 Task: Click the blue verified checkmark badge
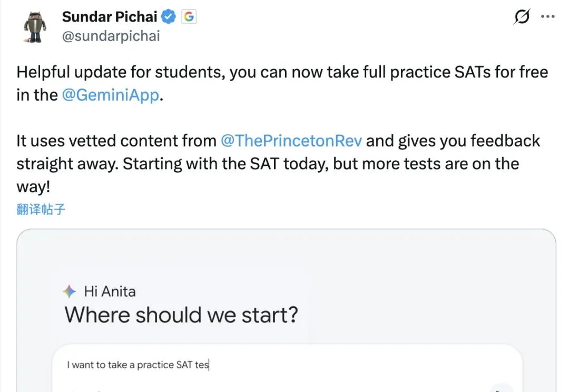click(x=169, y=17)
